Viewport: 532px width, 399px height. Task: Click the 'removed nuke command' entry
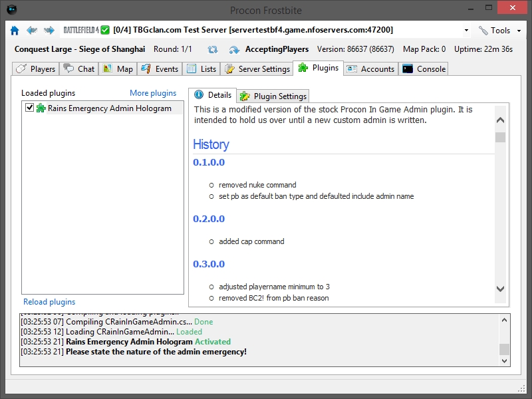coord(257,185)
